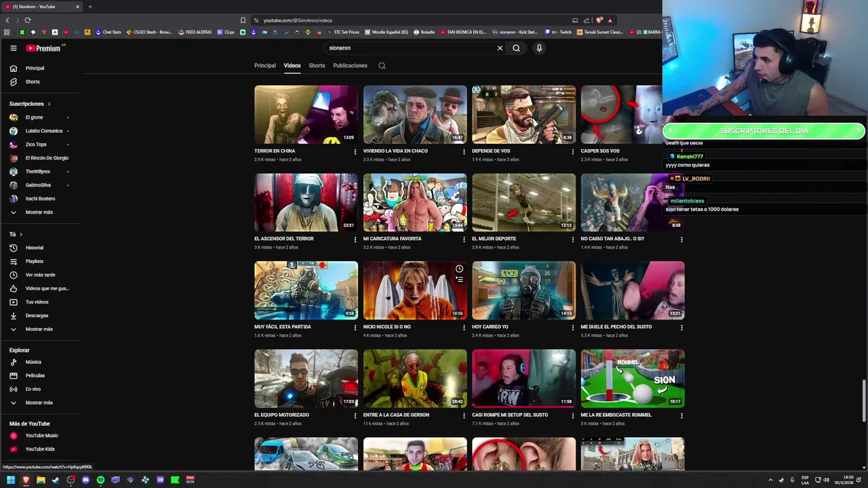Clear the search box with the X icon
The image size is (868, 488).
(x=500, y=48)
